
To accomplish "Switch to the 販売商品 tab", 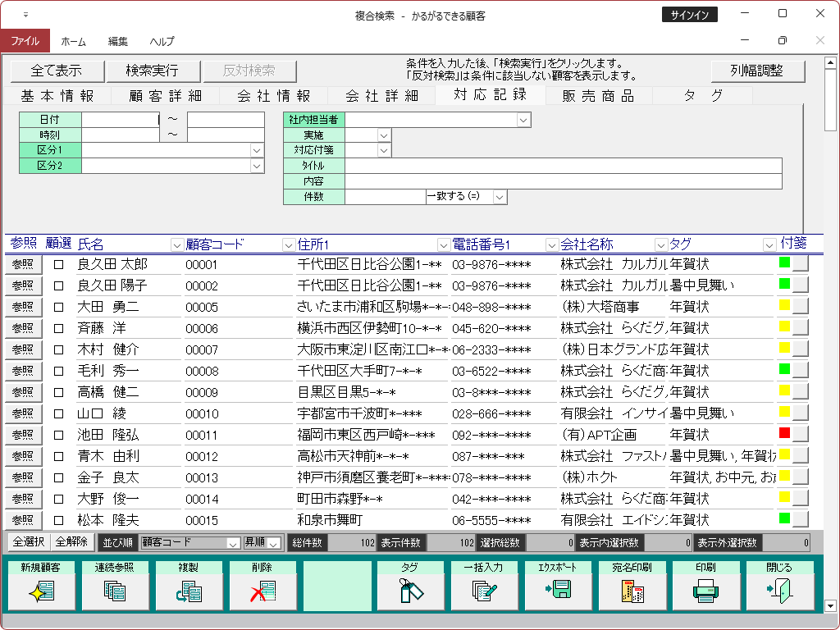I will [x=598, y=96].
